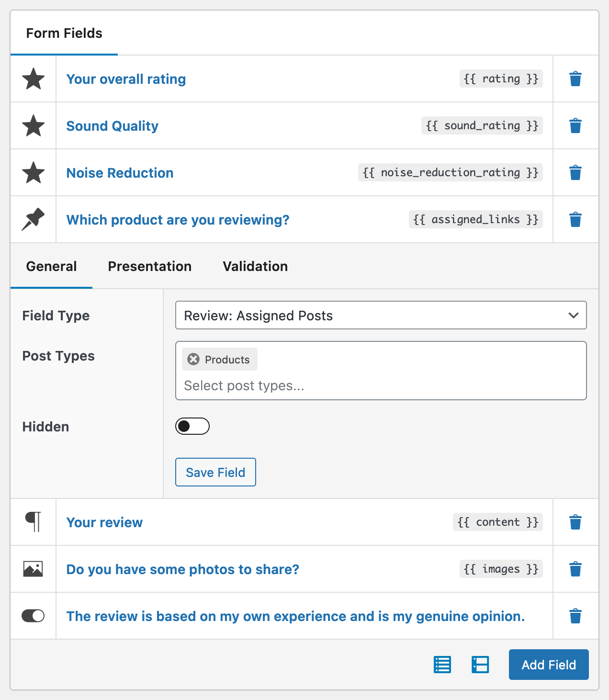Open the Field Type dropdown
The image size is (609, 700).
coord(381,316)
